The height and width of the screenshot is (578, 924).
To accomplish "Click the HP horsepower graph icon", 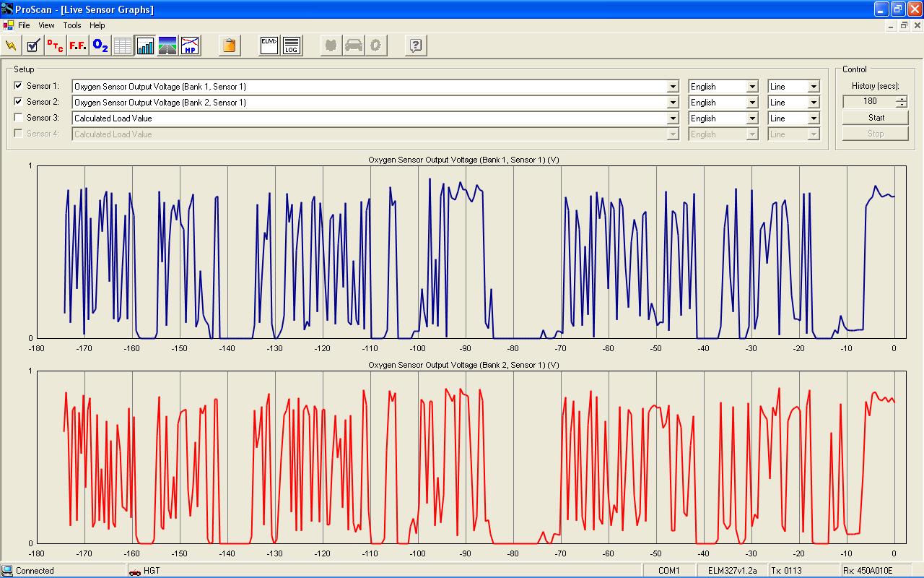I will point(190,46).
